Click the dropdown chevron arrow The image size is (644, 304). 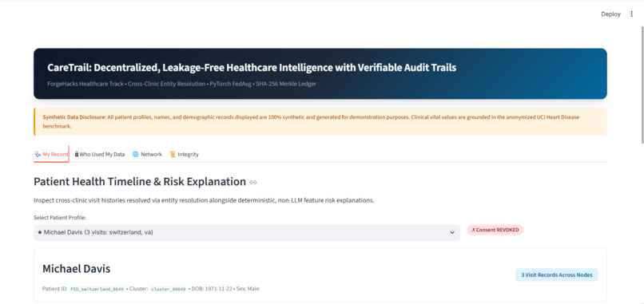(452, 233)
